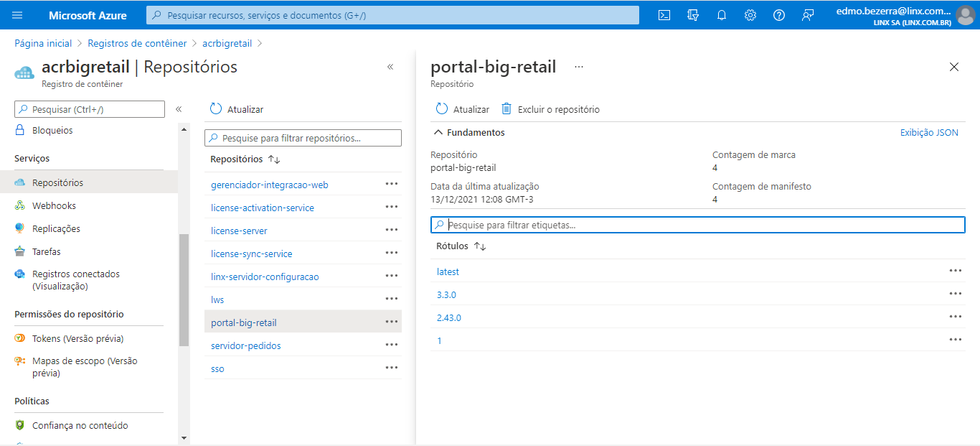Select Webhooks in the services menu
Viewport: 980px width, 446px height.
pyautogui.click(x=54, y=206)
